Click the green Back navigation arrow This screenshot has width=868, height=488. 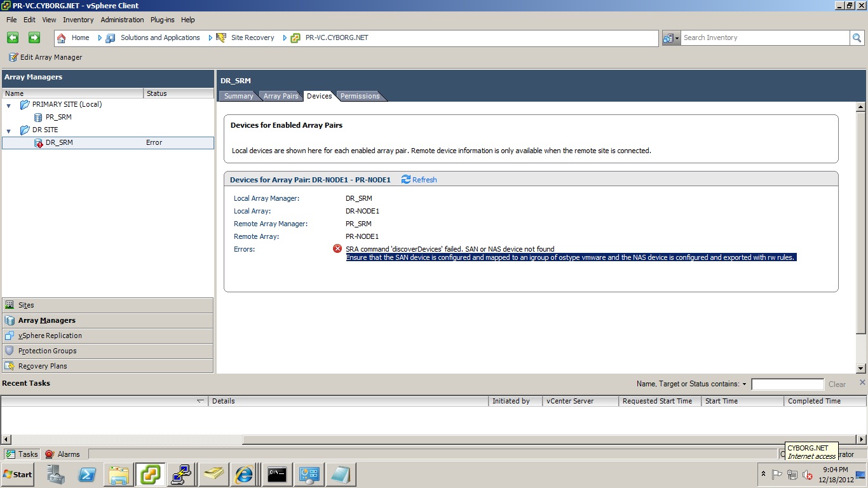[13, 37]
